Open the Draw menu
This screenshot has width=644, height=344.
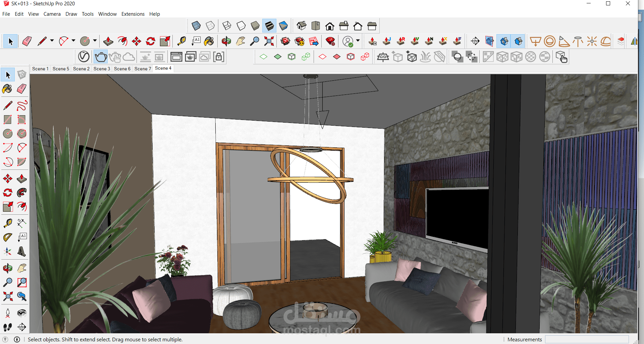[x=71, y=14]
